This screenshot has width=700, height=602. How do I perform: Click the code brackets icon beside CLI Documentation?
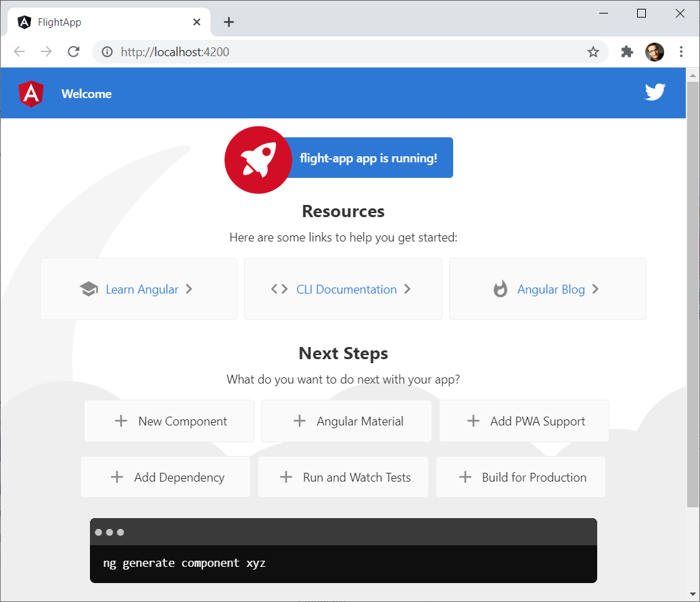(279, 289)
